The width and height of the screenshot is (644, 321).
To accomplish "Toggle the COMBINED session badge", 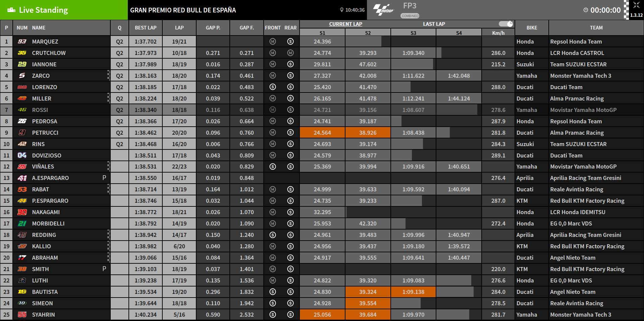I will tap(410, 16).
